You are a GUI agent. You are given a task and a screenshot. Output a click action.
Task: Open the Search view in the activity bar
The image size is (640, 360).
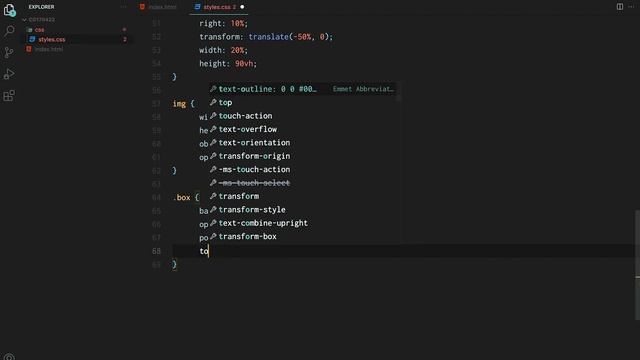point(9,31)
